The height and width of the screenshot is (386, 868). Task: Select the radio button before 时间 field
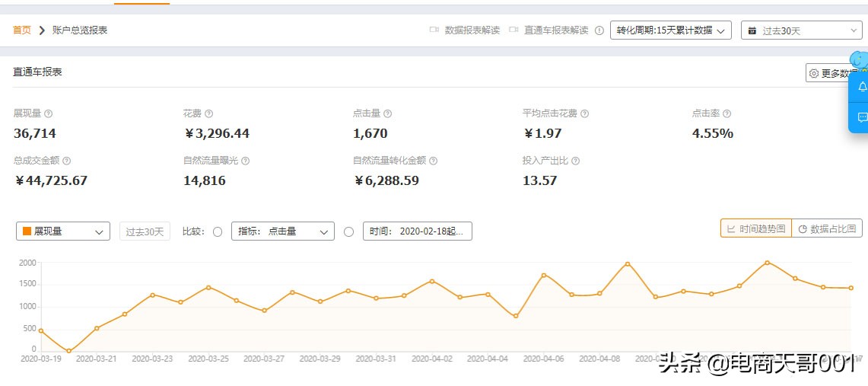pyautogui.click(x=348, y=231)
